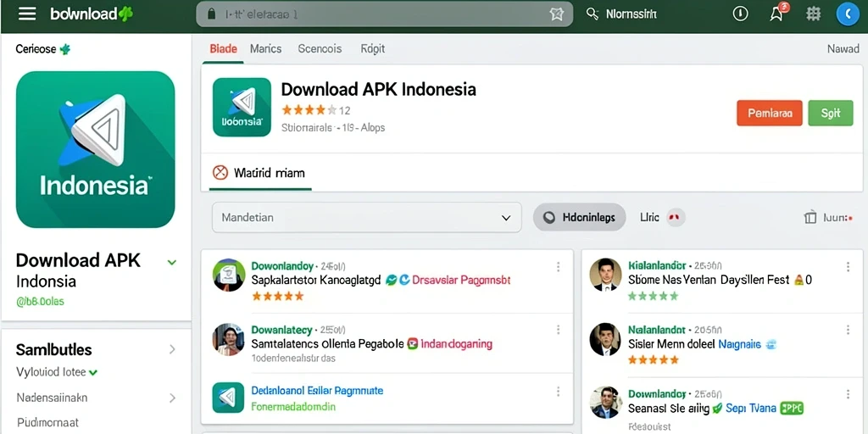Open the three-dot menu of Kialanlandor review
The height and width of the screenshot is (434, 868).
pos(848,267)
